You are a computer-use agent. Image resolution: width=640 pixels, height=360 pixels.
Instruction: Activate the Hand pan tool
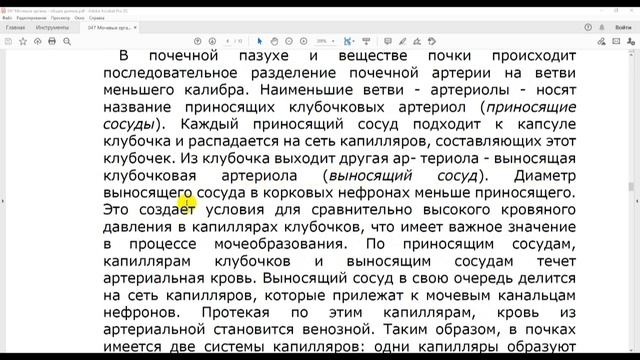coord(274,41)
